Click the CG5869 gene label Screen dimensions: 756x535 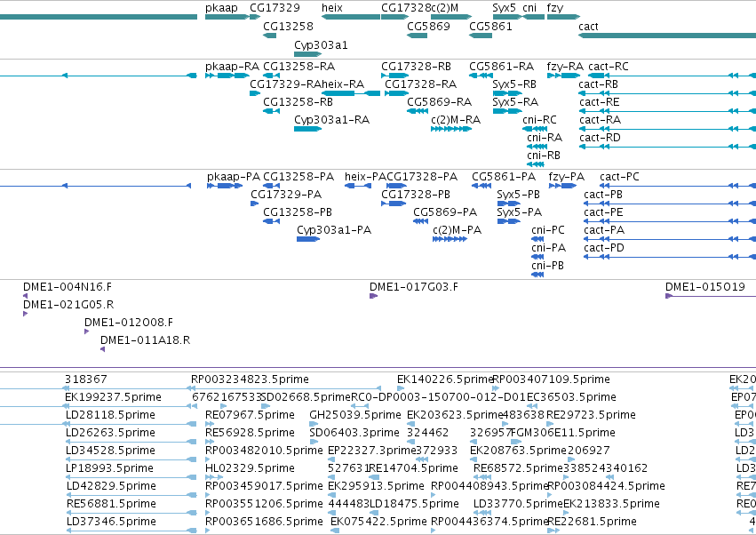click(428, 26)
